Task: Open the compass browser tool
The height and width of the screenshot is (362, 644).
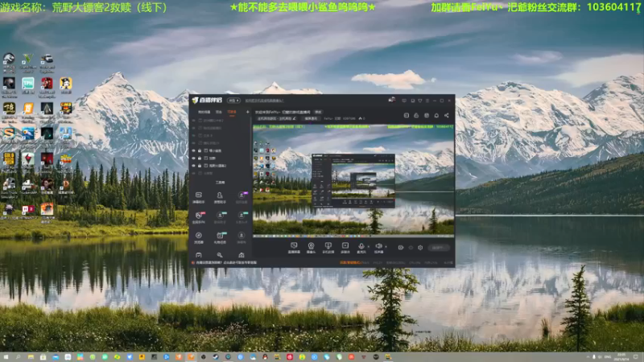Action: tap(198, 237)
